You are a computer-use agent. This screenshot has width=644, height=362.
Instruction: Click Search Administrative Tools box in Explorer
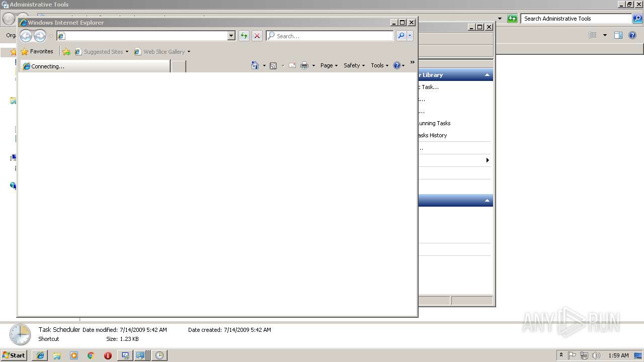[576, 19]
